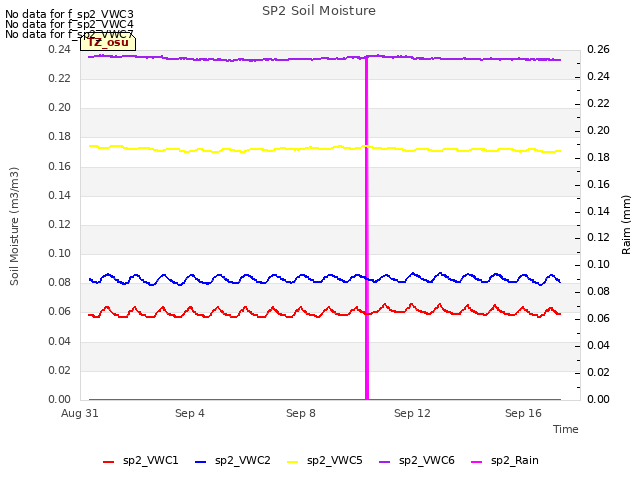Image resolution: width=640 pixels, height=480 pixels.
Task: Click the Sep 12 x-axis tick label
Action: click(412, 413)
